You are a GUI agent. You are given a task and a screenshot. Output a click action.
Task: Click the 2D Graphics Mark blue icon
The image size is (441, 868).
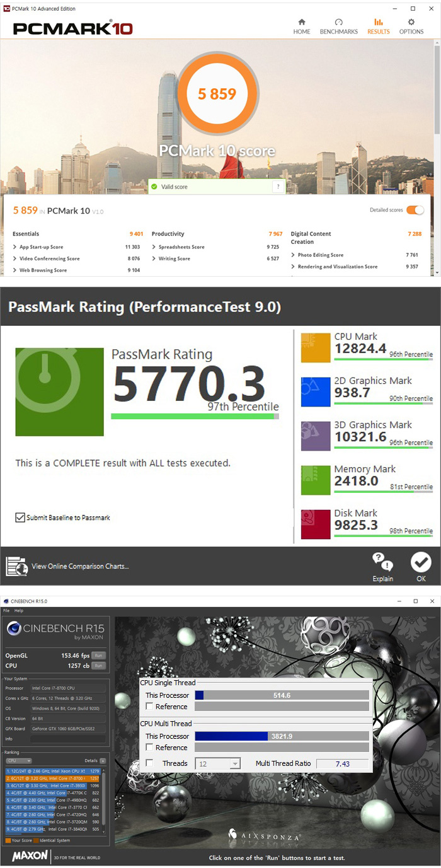coord(316,392)
